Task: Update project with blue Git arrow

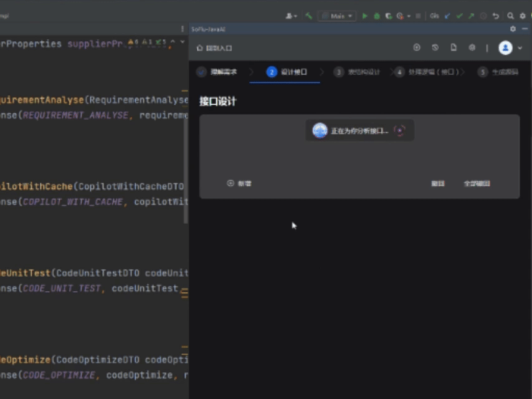Action: (x=447, y=16)
